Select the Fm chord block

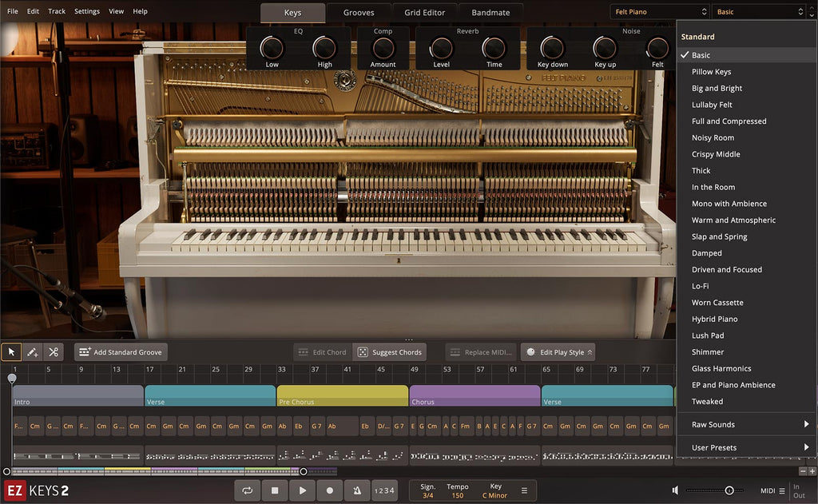pyautogui.click(x=466, y=427)
